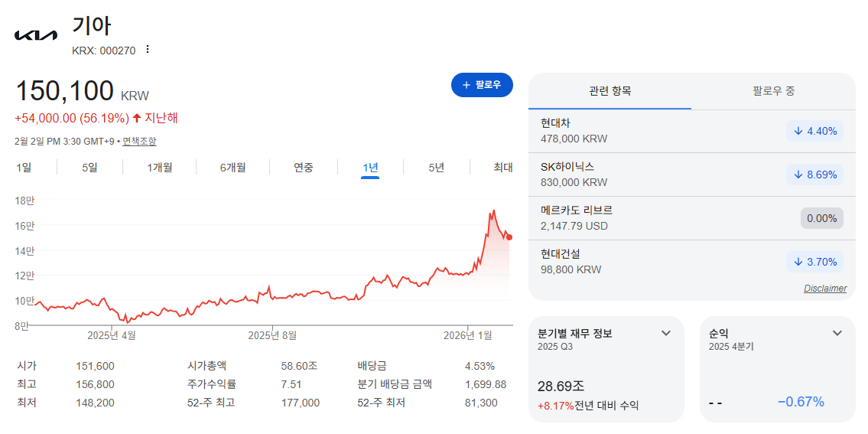Click the 0.00% badge for 메르카도 리브르
The width and height of the screenshot is (868, 434).
tap(821, 218)
